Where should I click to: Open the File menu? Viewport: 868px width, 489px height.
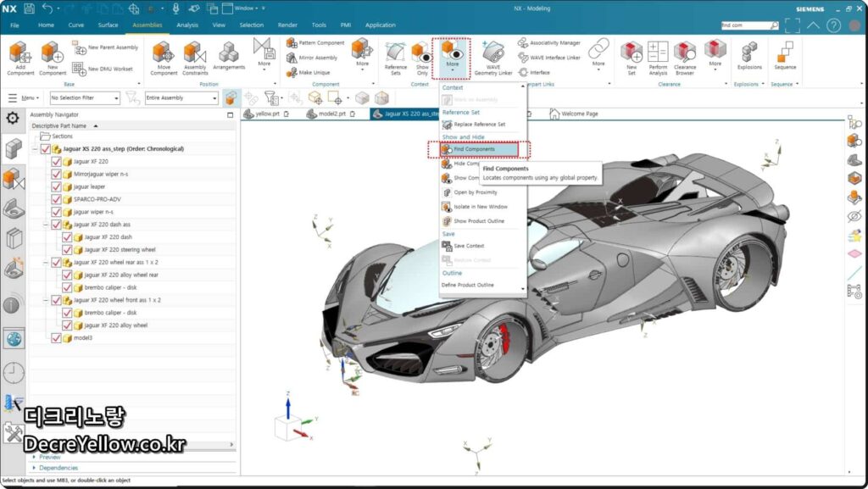pyautogui.click(x=15, y=25)
